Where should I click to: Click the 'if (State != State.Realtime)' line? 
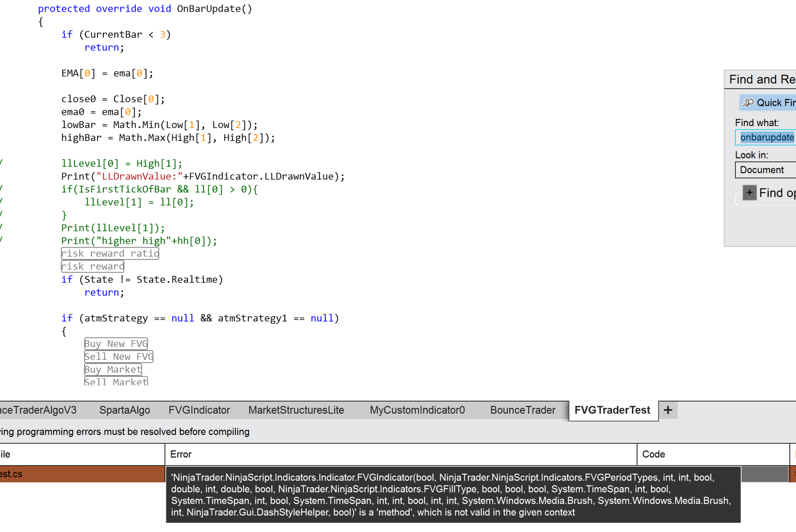click(142, 280)
